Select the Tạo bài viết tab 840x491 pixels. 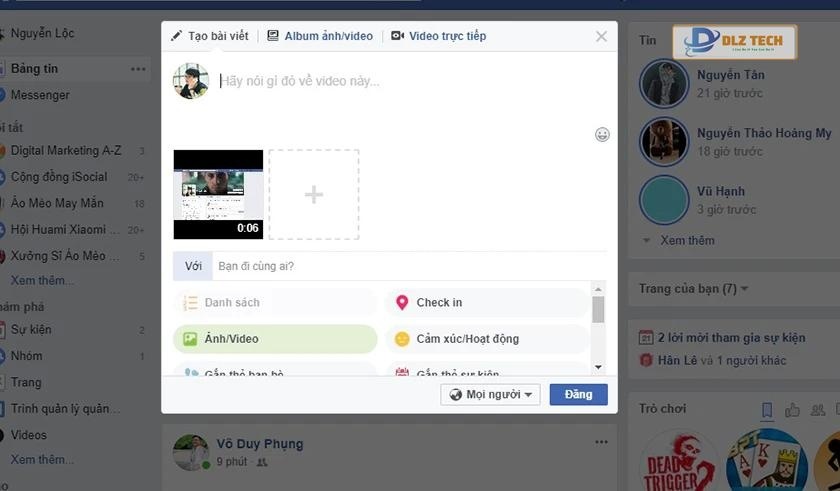click(214, 36)
